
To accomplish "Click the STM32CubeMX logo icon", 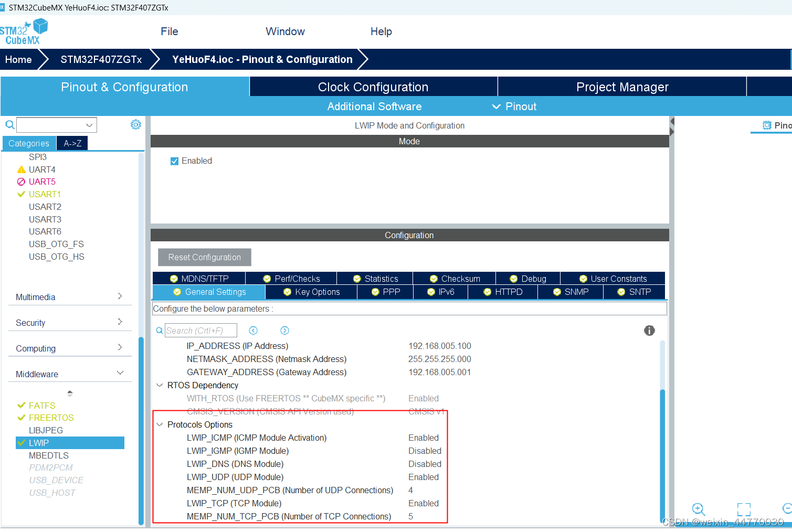I will (23, 31).
